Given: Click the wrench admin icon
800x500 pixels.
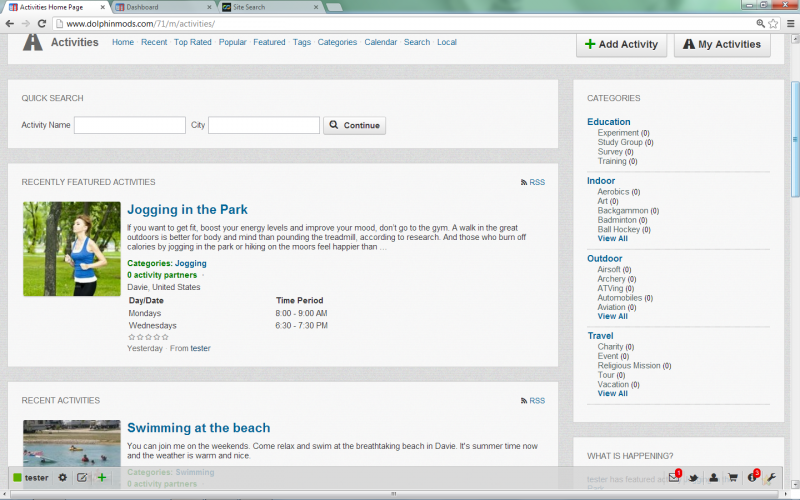Looking at the screenshot, I should [770, 478].
